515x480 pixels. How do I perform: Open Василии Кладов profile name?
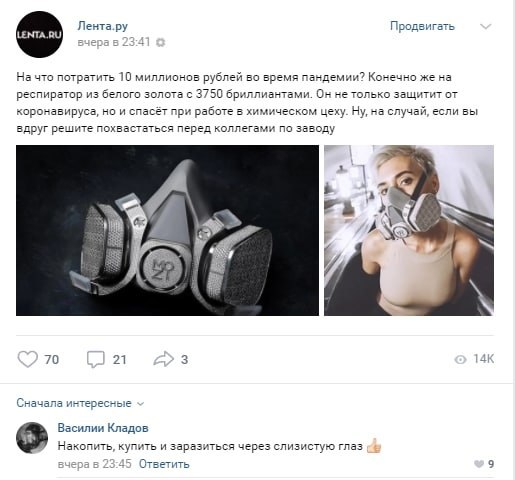[x=103, y=428]
